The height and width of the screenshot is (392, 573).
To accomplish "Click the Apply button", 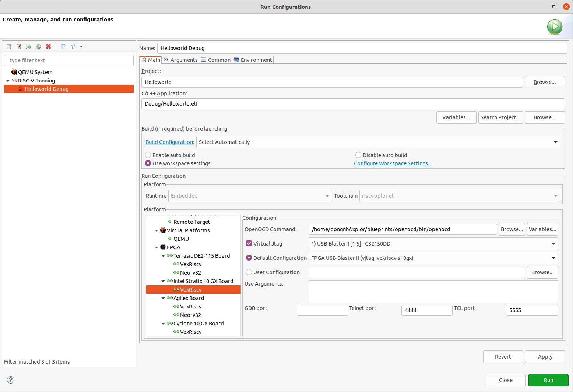I will coord(545,357).
